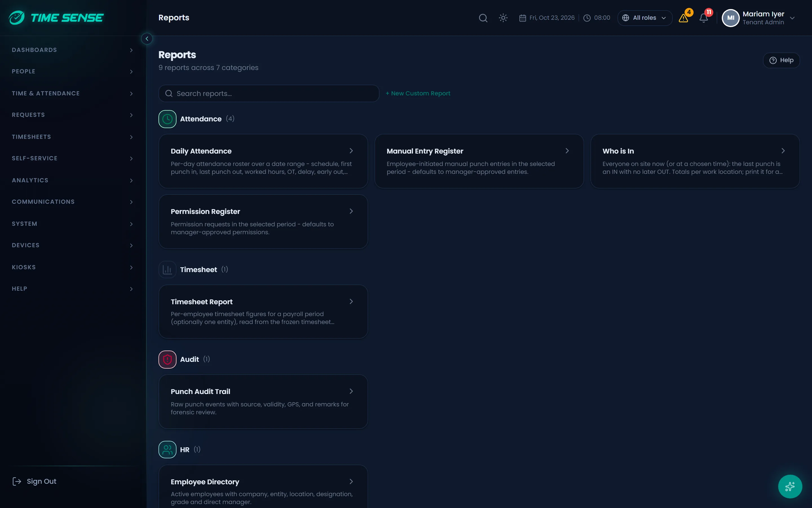
Task: Expand Timesheets with its chevron
Action: [131, 137]
